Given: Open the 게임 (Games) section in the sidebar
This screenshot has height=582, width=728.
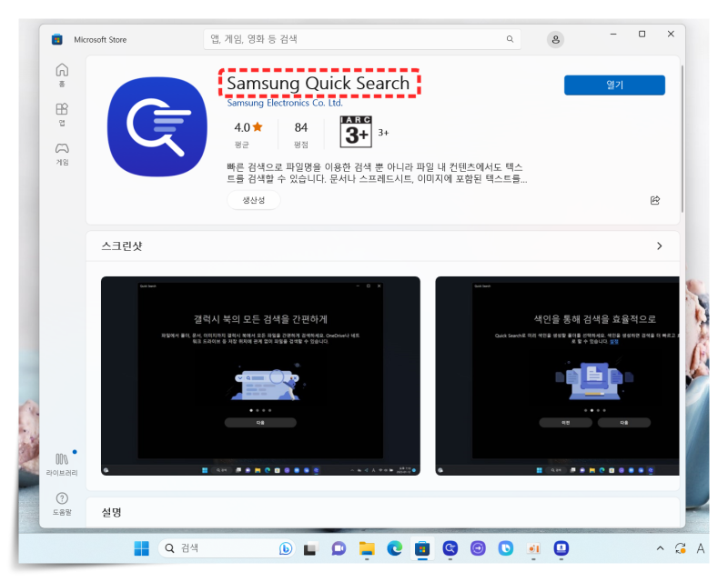Looking at the screenshot, I should pyautogui.click(x=62, y=148).
